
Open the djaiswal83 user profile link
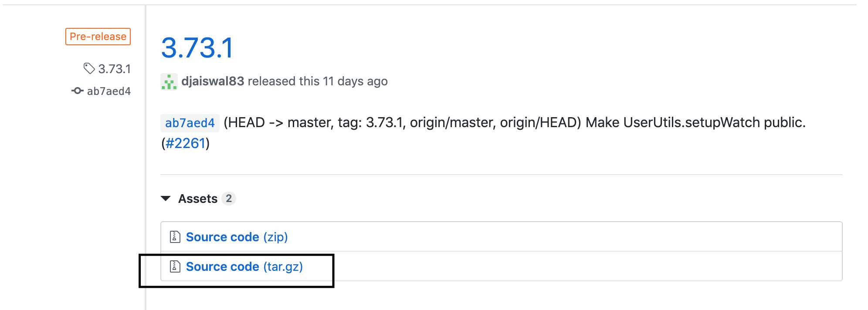[213, 81]
